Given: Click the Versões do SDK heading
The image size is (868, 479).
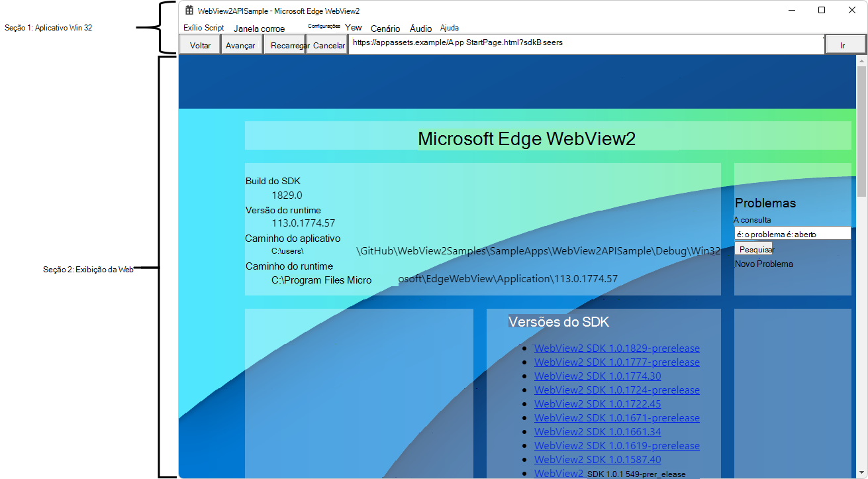Looking at the screenshot, I should 558,322.
